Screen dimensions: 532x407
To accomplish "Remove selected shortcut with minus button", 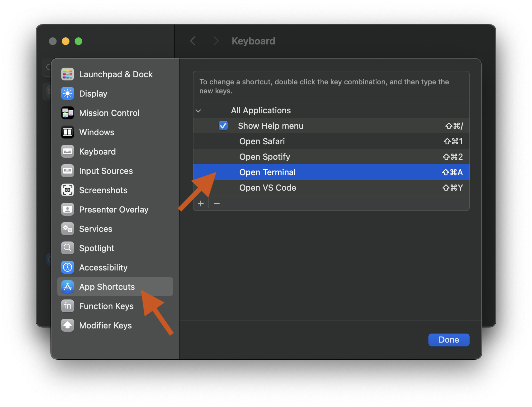I will (217, 203).
